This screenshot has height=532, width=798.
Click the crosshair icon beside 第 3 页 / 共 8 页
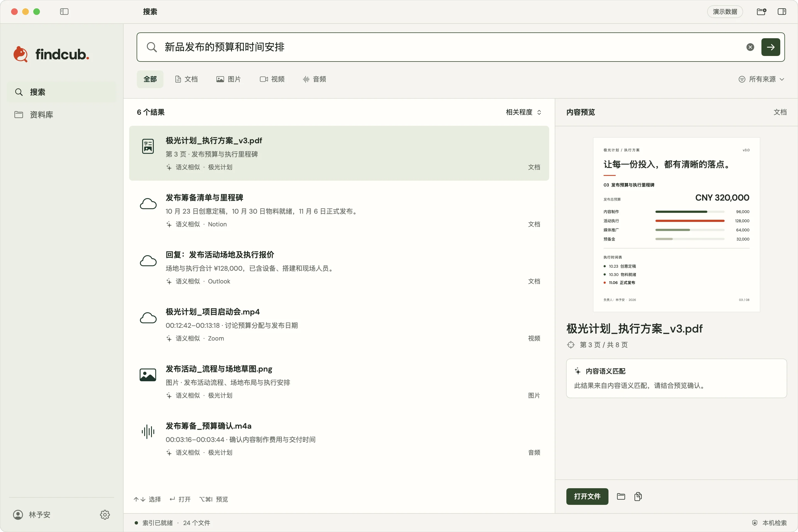pos(571,345)
